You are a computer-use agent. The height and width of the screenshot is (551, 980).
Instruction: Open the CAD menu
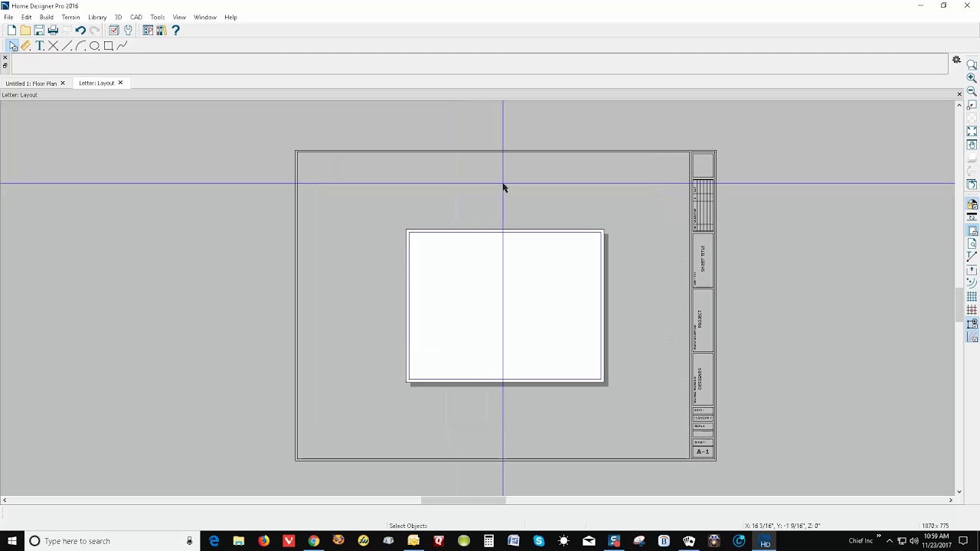point(136,17)
